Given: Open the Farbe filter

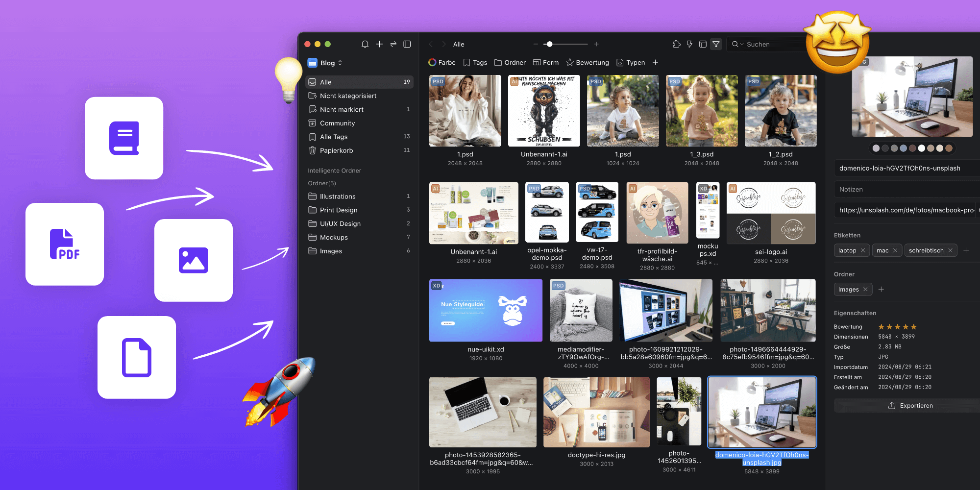Looking at the screenshot, I should (x=442, y=62).
